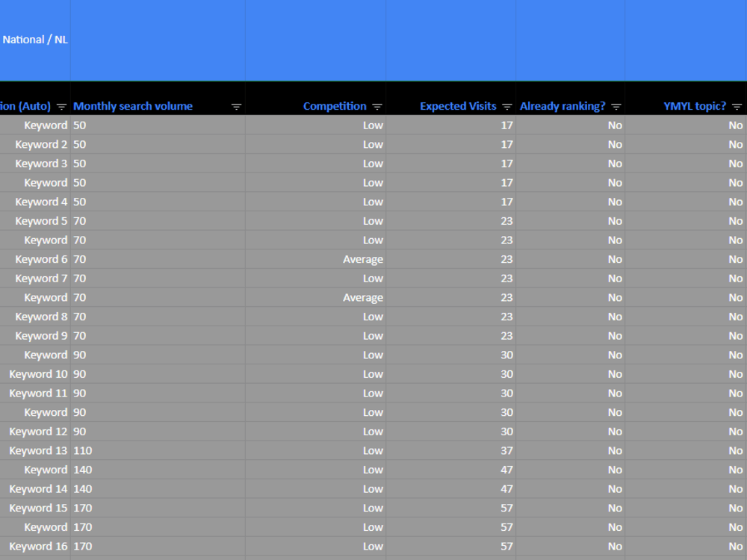Select the Keyword 2 cell

coord(35,144)
